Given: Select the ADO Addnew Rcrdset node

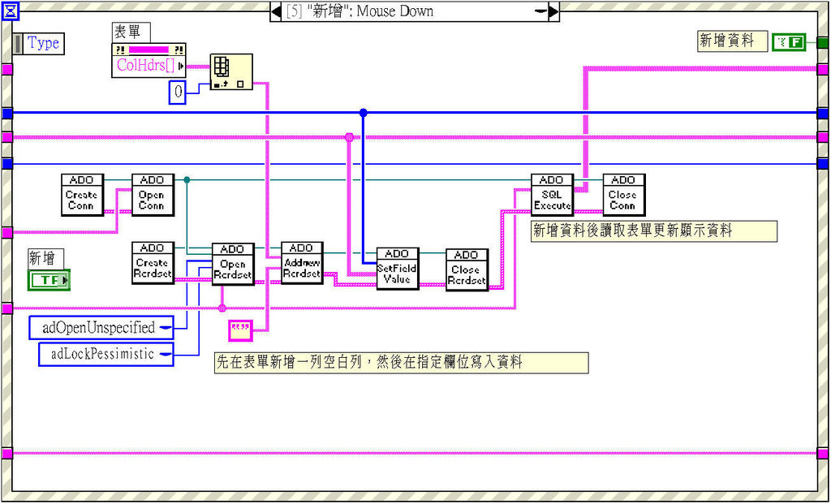Looking at the screenshot, I should [302, 263].
